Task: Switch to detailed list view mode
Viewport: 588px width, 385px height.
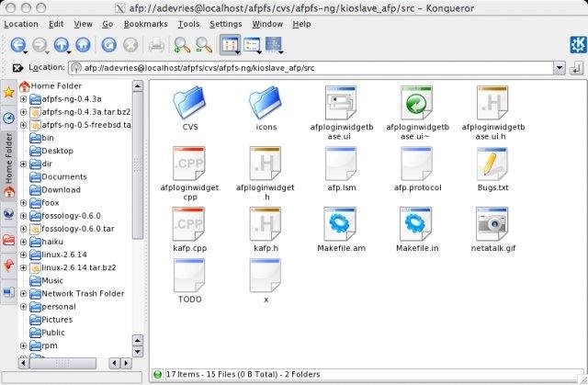Action: coord(252,45)
